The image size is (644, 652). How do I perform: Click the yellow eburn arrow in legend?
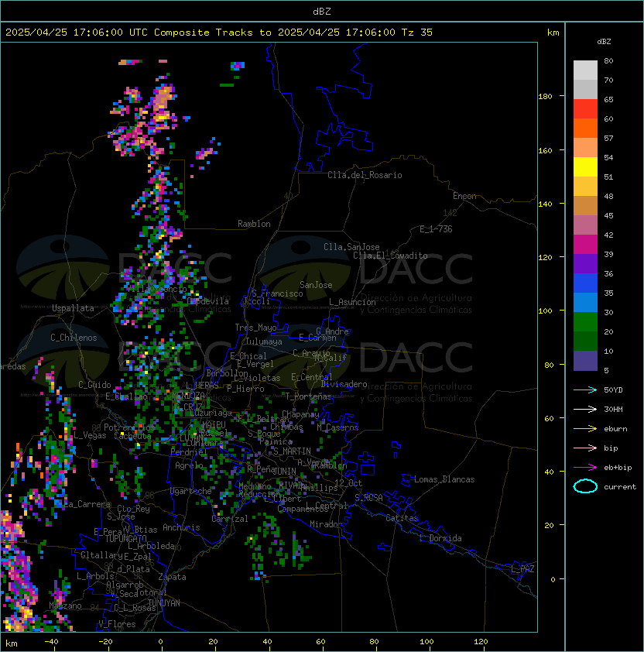(x=585, y=428)
